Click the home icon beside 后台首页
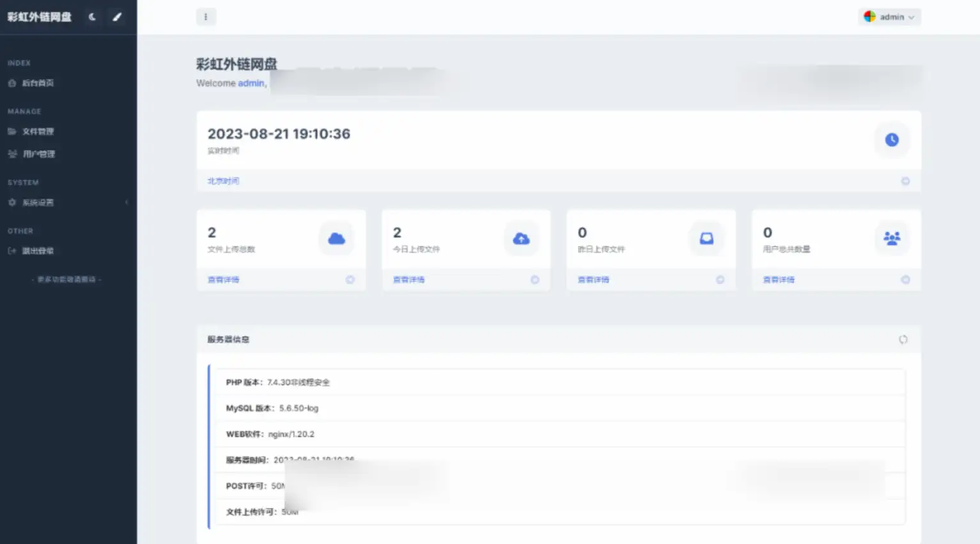 point(12,83)
